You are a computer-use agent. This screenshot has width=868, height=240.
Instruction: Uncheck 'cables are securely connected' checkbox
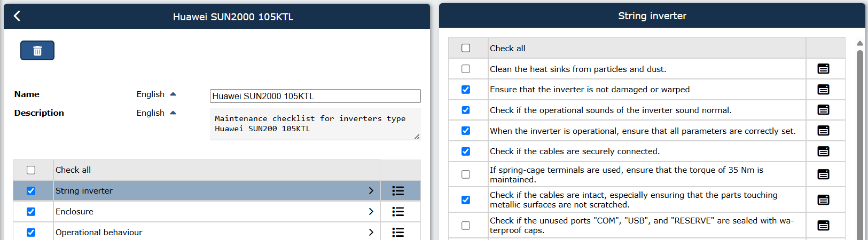(466, 151)
